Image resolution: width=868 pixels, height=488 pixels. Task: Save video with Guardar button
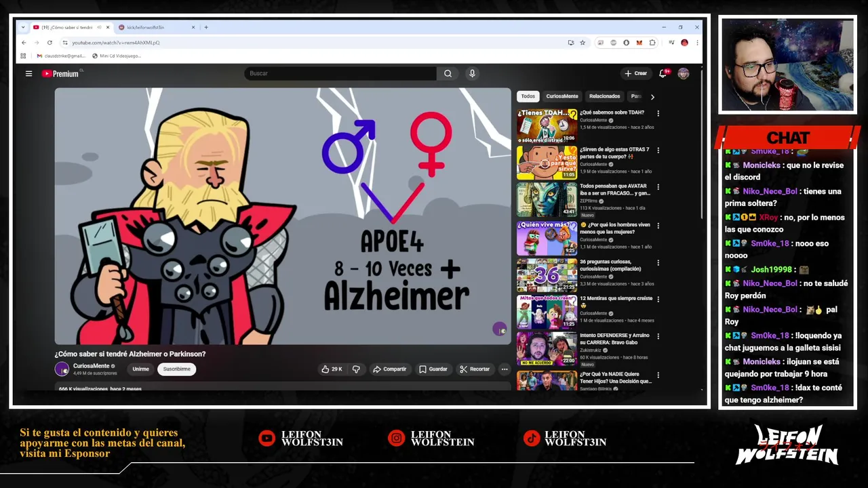[433, 369]
